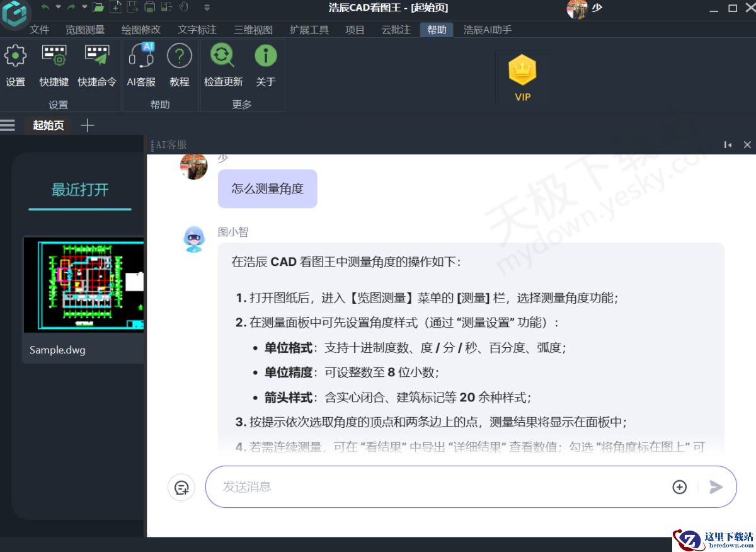Open the AI客服 customer service icon
756x552 pixels.
click(141, 55)
